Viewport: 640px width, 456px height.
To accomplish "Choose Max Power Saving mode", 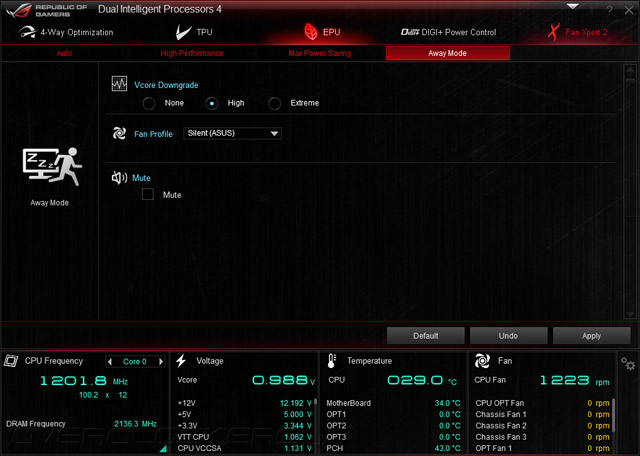I will (x=320, y=53).
